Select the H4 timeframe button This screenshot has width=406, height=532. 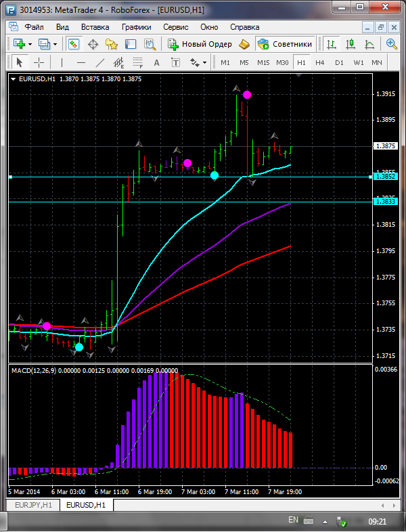319,62
